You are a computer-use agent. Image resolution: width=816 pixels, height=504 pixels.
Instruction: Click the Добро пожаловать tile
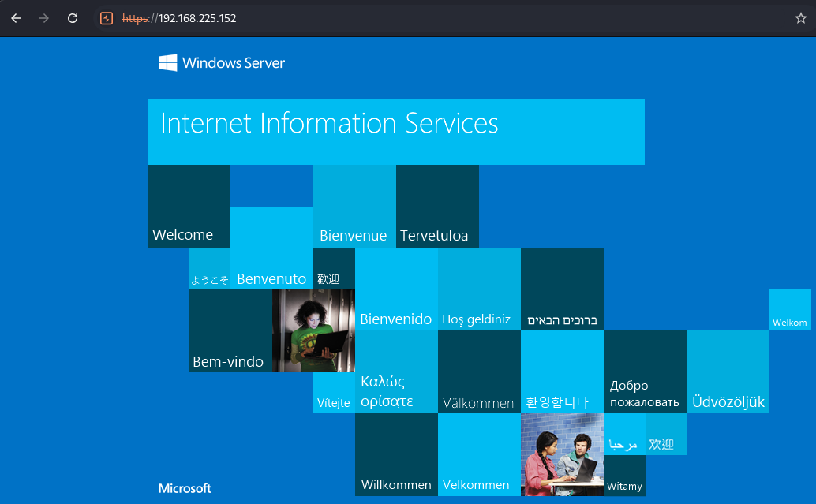[645, 372]
